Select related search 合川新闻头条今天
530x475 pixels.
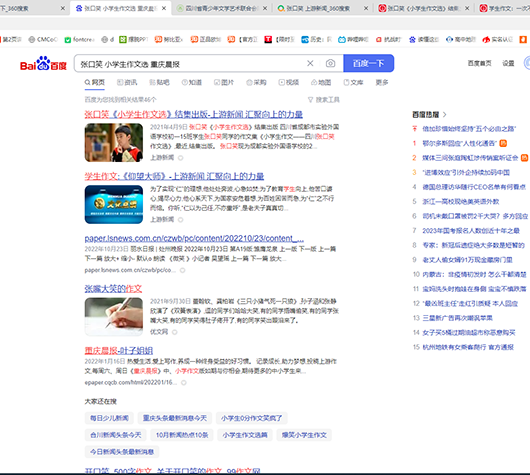[x=116, y=435]
